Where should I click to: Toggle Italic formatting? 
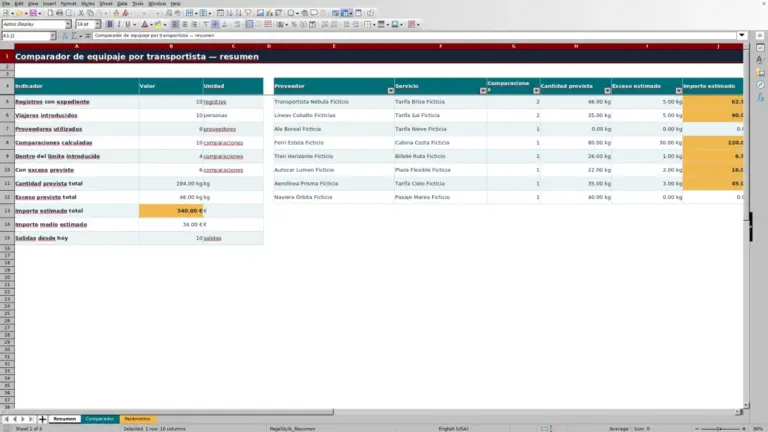pos(119,24)
